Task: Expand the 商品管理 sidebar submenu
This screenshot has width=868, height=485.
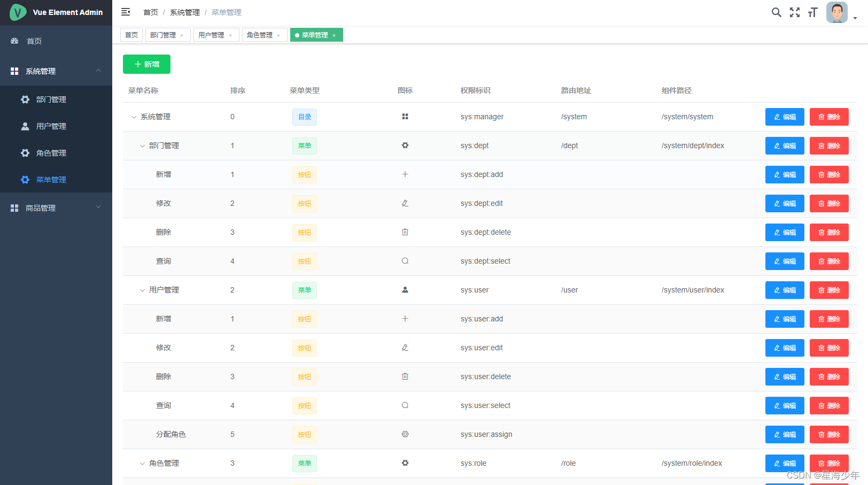Action: pyautogui.click(x=98, y=207)
